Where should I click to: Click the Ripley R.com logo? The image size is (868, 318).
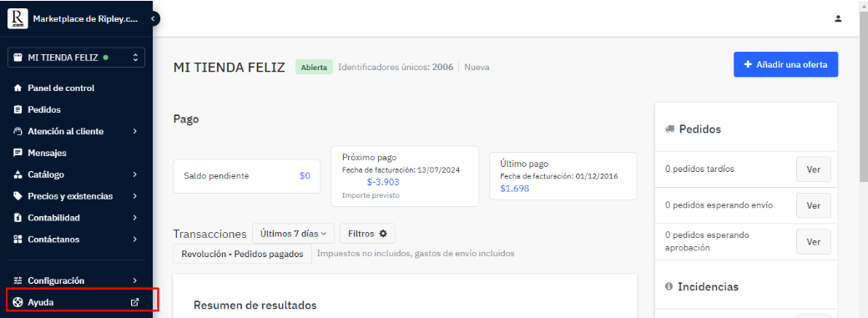pyautogui.click(x=18, y=18)
